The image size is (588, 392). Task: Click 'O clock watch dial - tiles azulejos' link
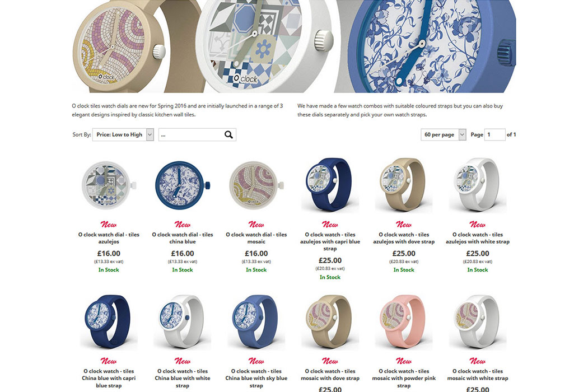(x=109, y=238)
